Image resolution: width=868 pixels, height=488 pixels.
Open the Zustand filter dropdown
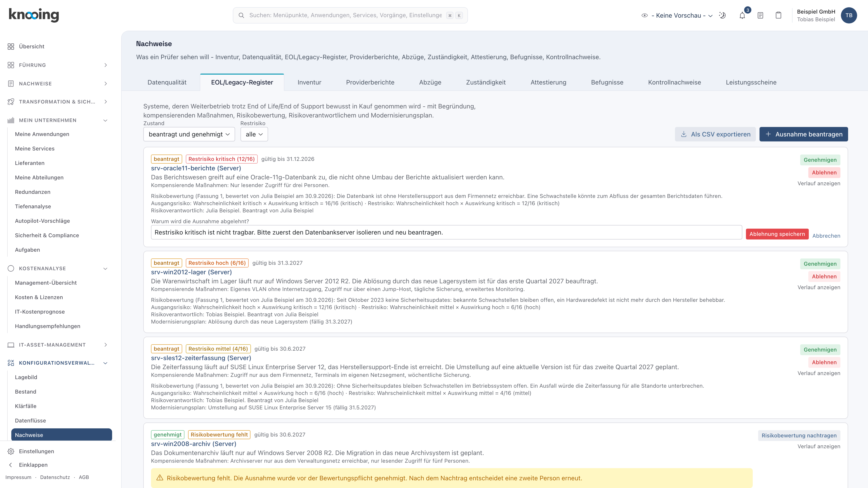coord(189,134)
